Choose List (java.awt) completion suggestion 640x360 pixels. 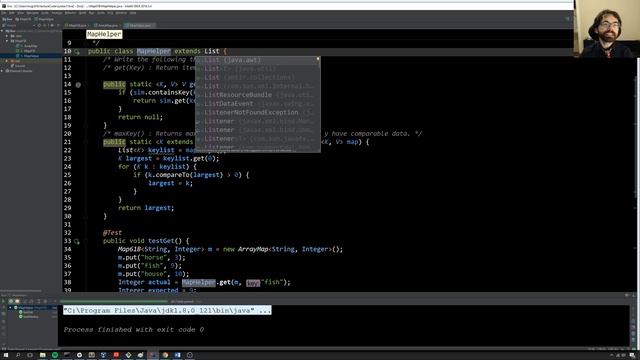257,60
